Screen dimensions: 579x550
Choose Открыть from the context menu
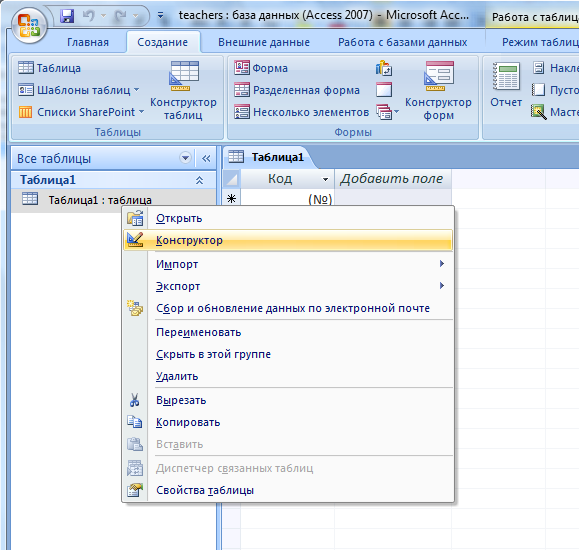click(287, 218)
